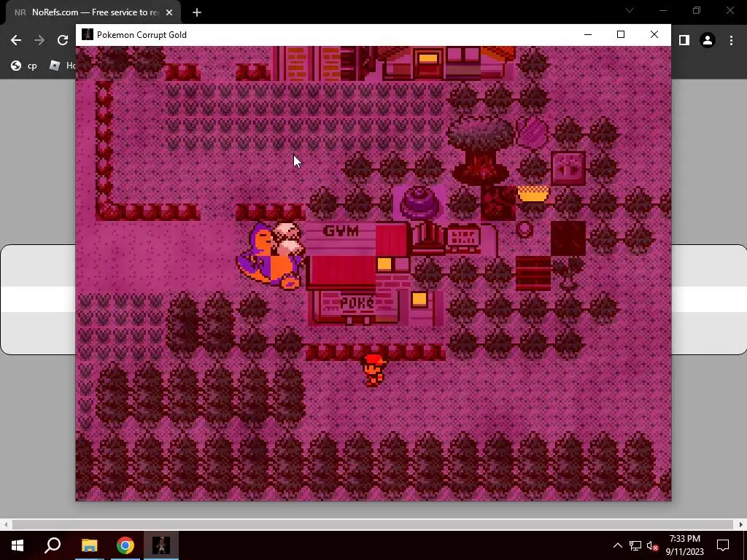Viewport: 747px width, 560px height.
Task: Click the greyed-out forward arrow in Chrome
Action: pyautogui.click(x=39, y=41)
